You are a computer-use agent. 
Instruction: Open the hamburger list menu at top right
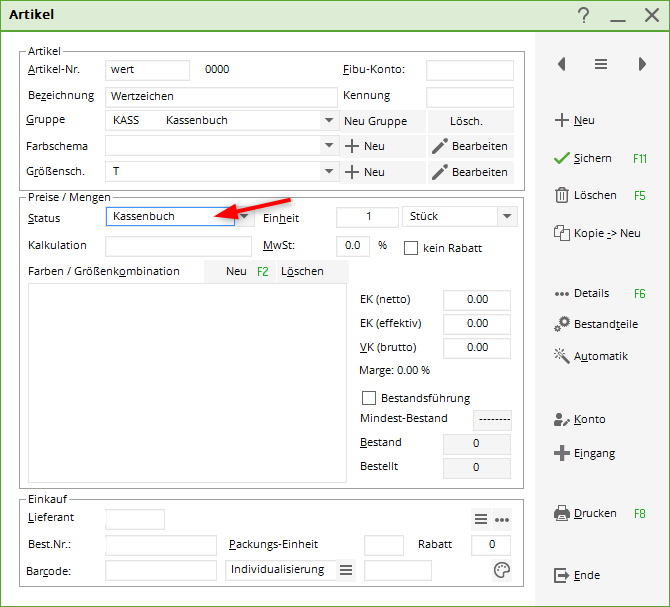[x=601, y=64]
